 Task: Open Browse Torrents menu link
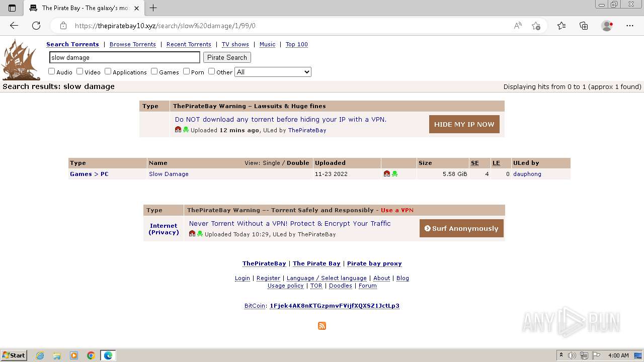133,44
